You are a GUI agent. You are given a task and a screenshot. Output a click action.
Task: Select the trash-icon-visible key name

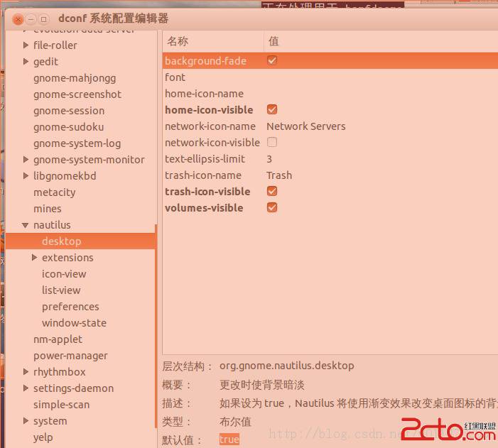(207, 192)
